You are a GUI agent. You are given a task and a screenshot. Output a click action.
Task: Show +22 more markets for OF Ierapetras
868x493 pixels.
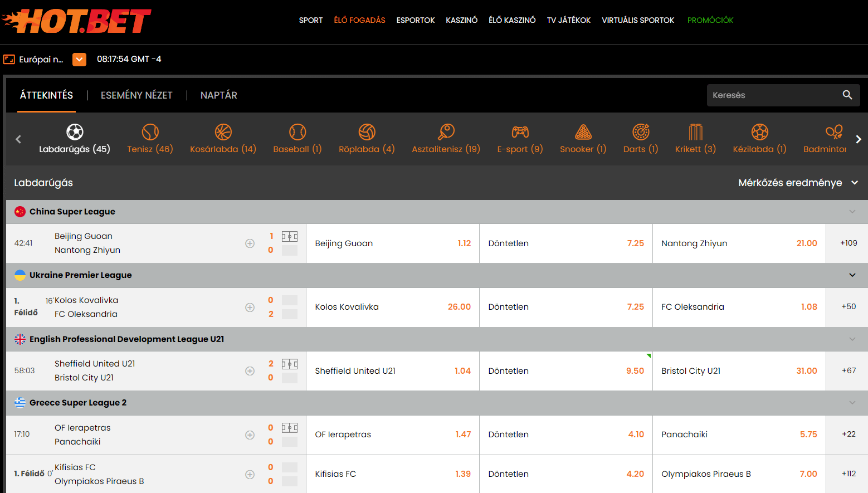(849, 434)
